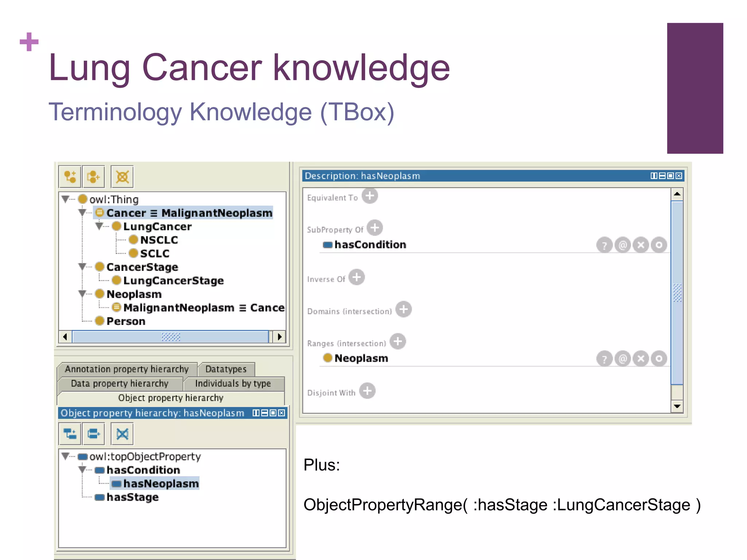747x560 pixels.
Task: Select the hasStage object property
Action: pyautogui.click(x=127, y=497)
